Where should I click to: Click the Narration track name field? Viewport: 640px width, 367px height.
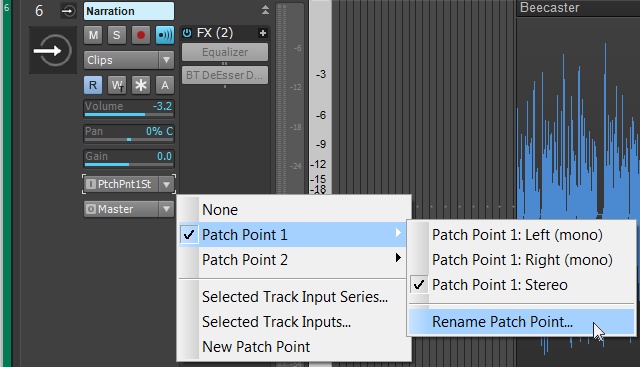[x=129, y=11]
